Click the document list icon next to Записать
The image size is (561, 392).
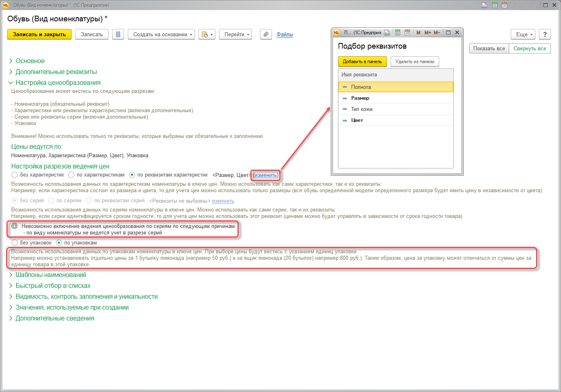point(118,35)
